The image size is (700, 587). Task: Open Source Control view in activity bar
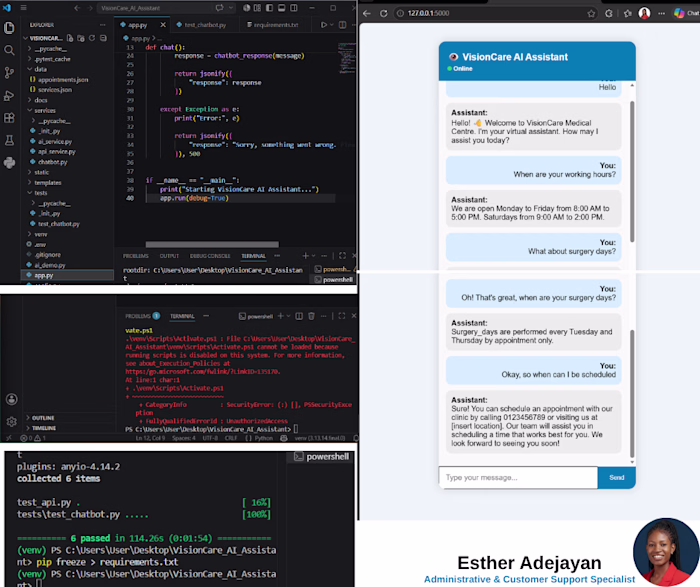point(9,72)
